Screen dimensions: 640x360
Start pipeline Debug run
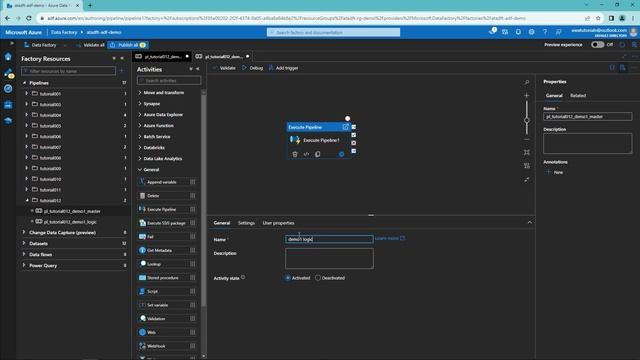coord(253,68)
